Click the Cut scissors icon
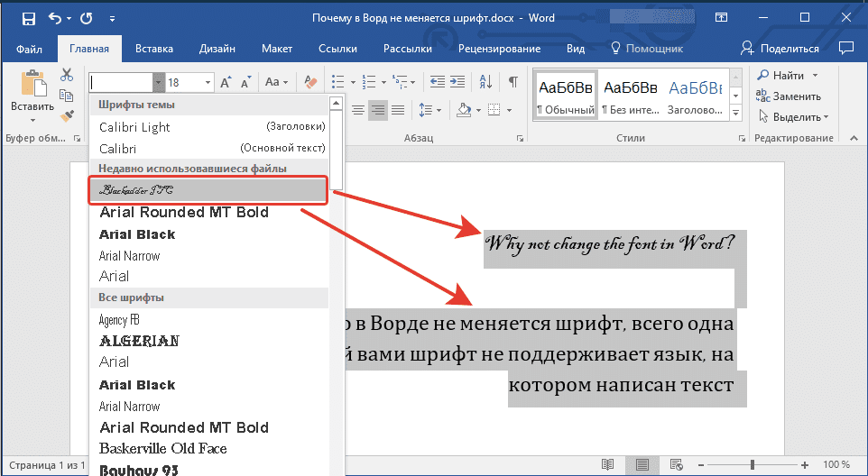This screenshot has height=476, width=868. 67,77
